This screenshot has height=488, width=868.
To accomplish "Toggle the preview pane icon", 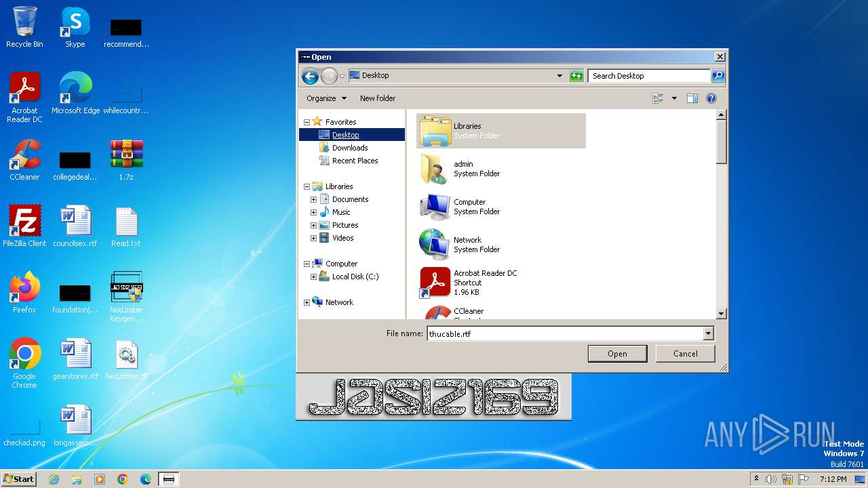I will tap(692, 98).
